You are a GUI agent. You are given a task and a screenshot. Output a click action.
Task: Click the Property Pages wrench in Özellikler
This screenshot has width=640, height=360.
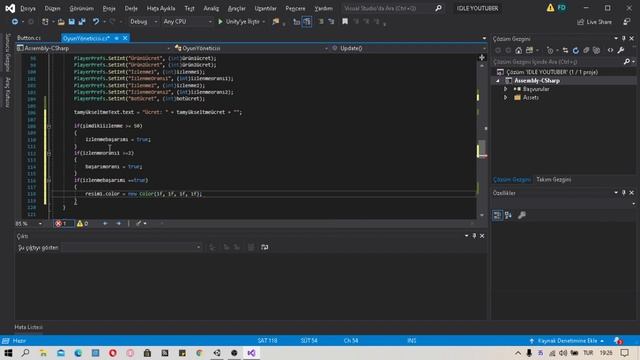(x=522, y=215)
